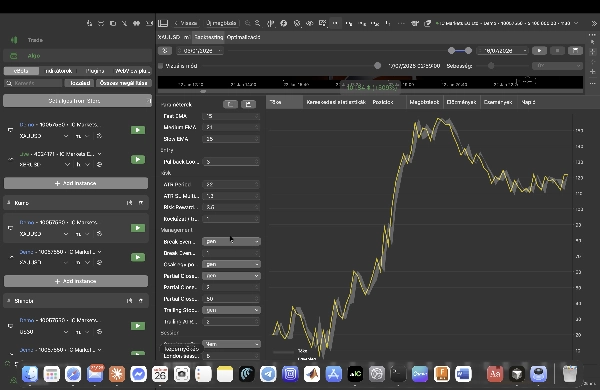Click the Medium EMA stepper
This screenshot has height=390, width=600.
(257, 127)
